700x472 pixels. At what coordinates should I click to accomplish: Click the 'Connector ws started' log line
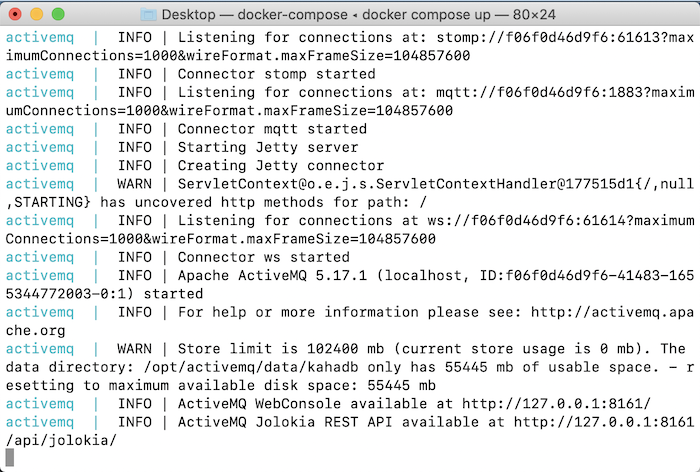click(x=263, y=257)
